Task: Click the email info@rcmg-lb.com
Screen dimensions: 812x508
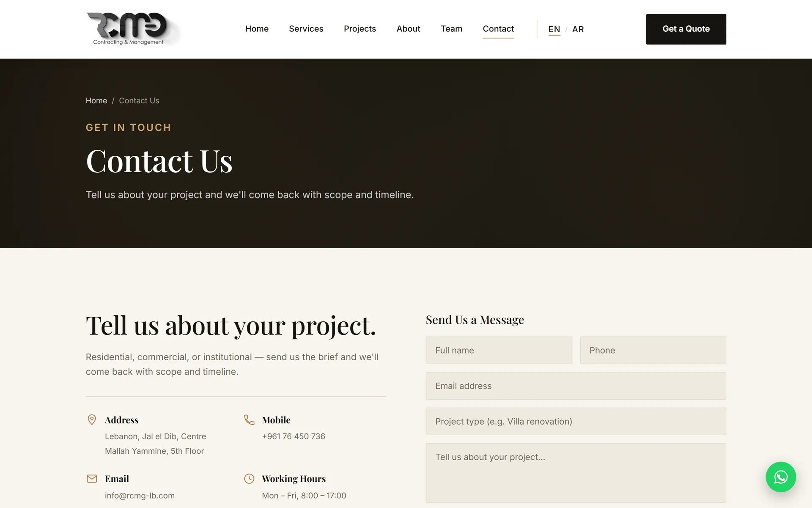Action: click(x=140, y=495)
